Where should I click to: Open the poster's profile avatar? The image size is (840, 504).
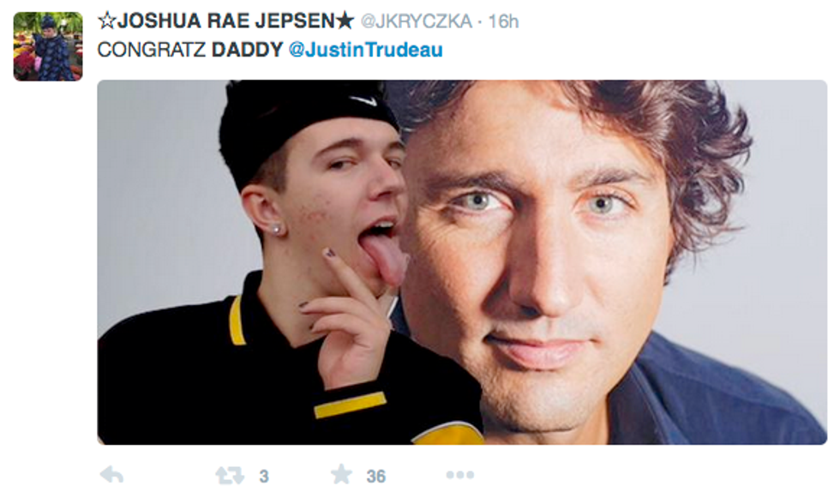click(x=48, y=46)
